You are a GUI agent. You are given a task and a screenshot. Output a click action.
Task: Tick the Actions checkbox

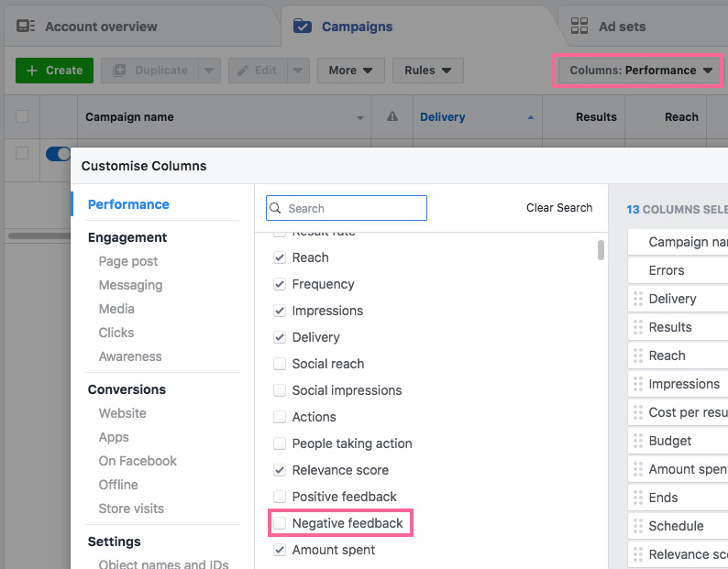280,417
